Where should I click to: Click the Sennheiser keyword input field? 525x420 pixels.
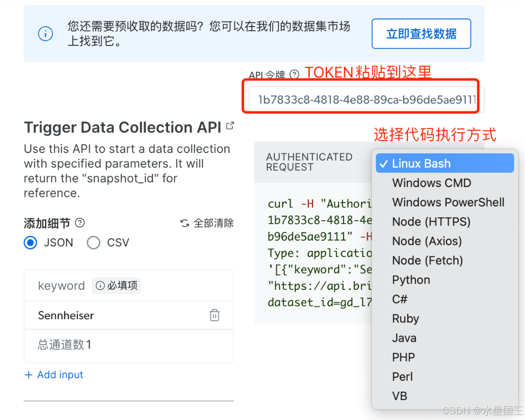pyautogui.click(x=128, y=315)
